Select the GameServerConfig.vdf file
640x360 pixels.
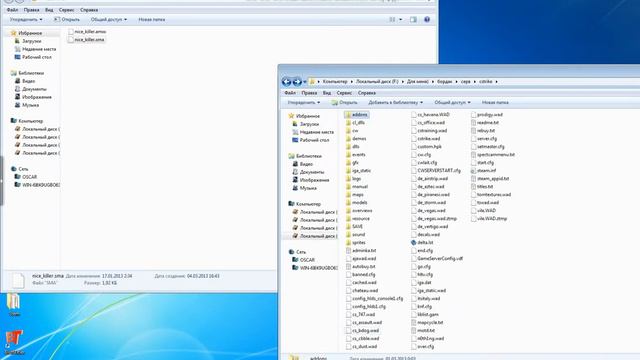[437, 259]
